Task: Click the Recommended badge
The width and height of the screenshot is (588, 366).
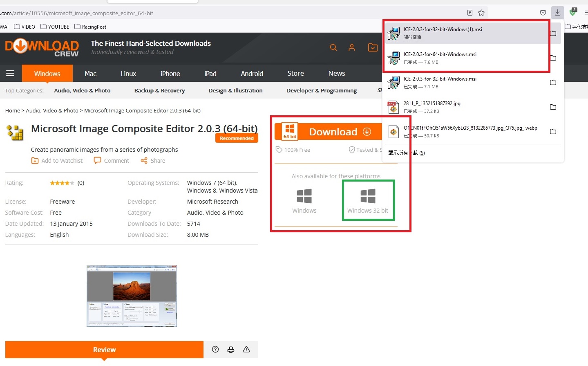Action: tap(237, 138)
